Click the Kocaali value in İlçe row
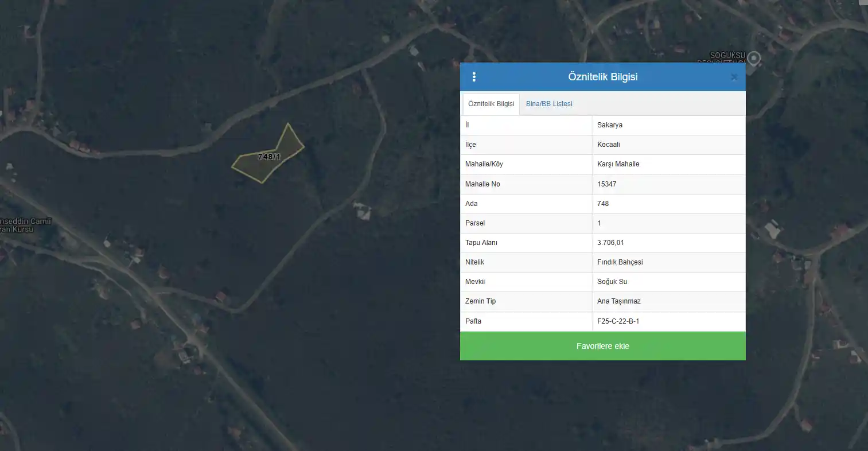868x451 pixels. coord(609,145)
